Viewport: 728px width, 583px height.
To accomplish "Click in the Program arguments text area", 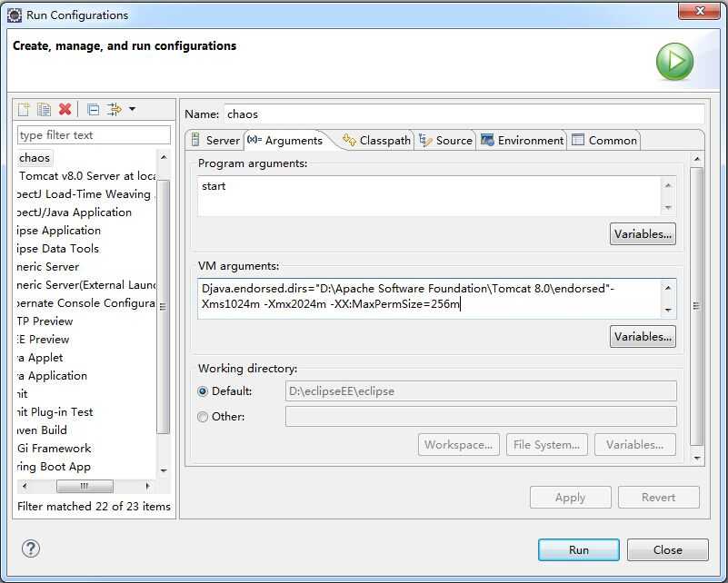I will click(x=429, y=196).
